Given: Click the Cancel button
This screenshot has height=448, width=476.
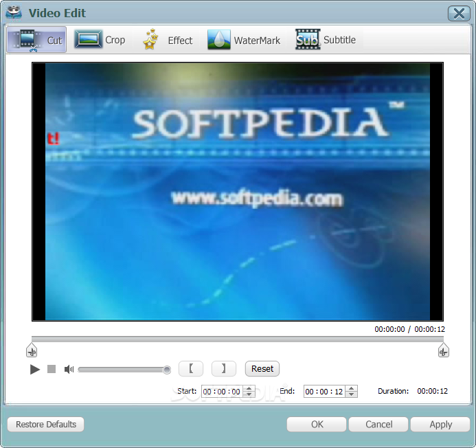Looking at the screenshot, I should [378, 425].
